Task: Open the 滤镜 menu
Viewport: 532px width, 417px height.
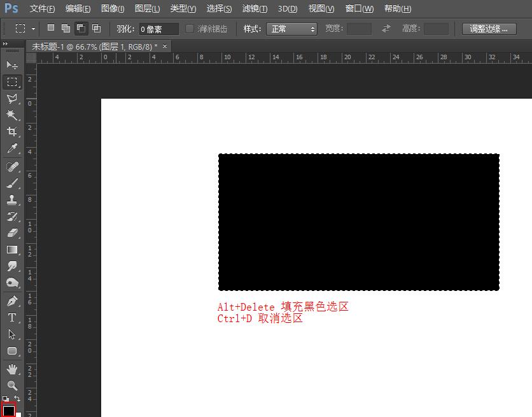Action: 254,8
